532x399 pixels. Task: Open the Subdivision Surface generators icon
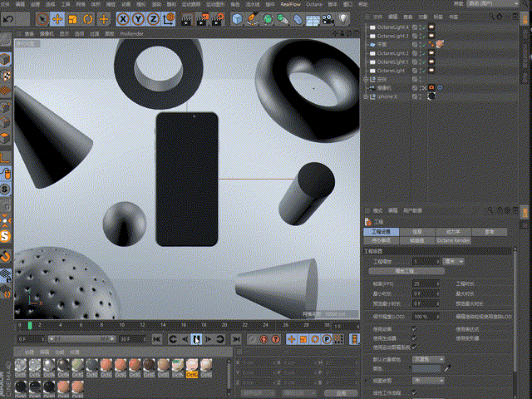[x=268, y=19]
